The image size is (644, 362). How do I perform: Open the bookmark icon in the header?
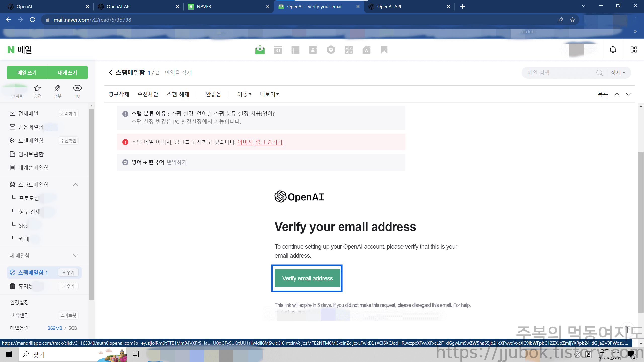click(x=384, y=50)
